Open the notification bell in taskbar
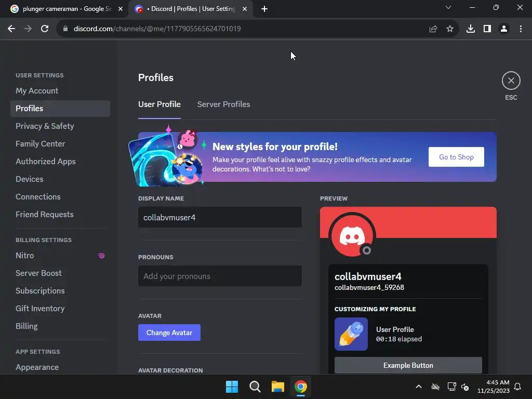 (x=518, y=387)
